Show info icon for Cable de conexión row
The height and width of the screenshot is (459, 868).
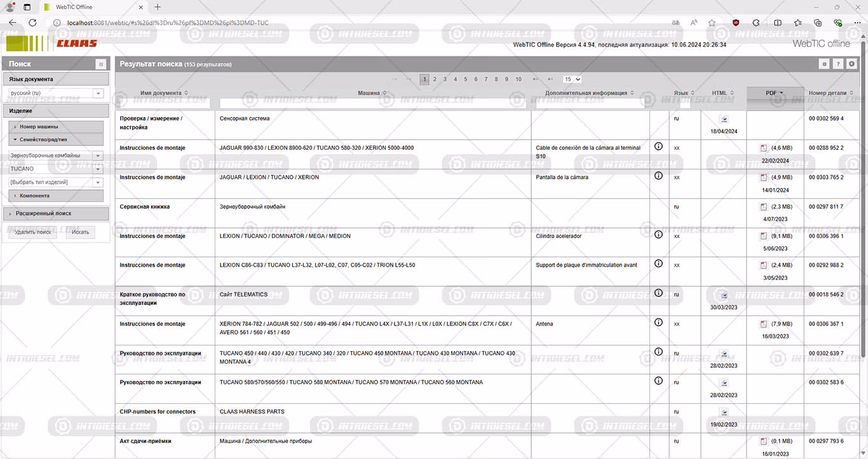tap(658, 146)
